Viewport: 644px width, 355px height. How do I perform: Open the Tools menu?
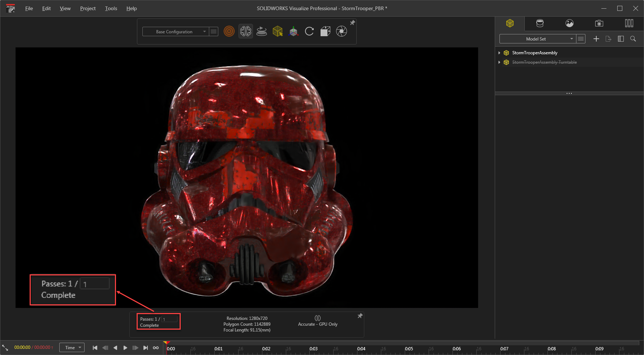coord(111,8)
